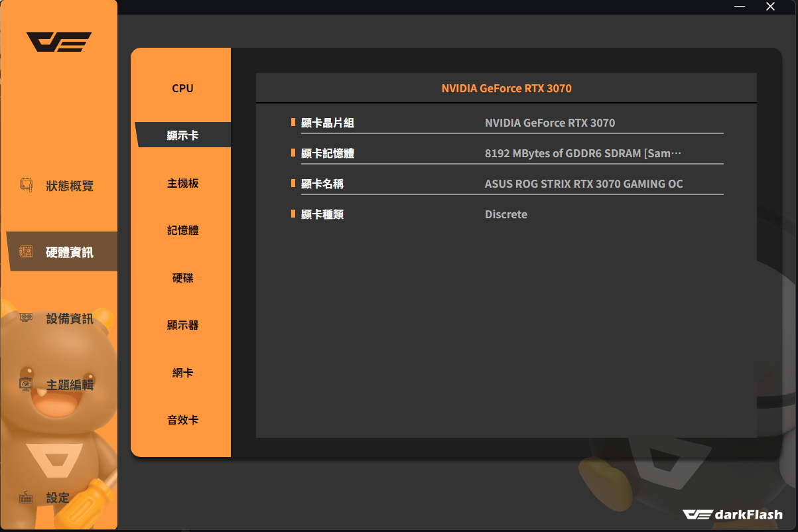Screen dimensions: 798x532
Task: Click the 顯卡記憶體 label
Action: coord(328,153)
